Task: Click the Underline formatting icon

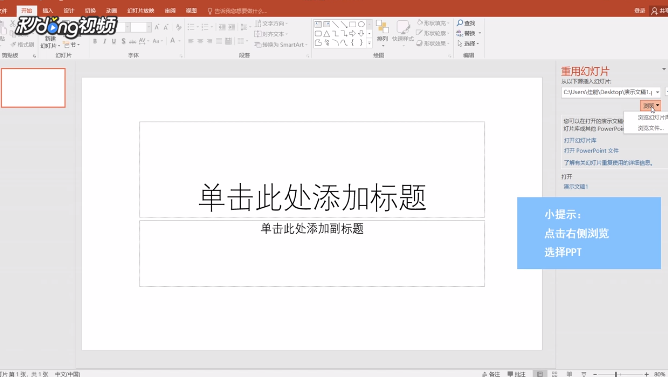Action: coord(114,41)
